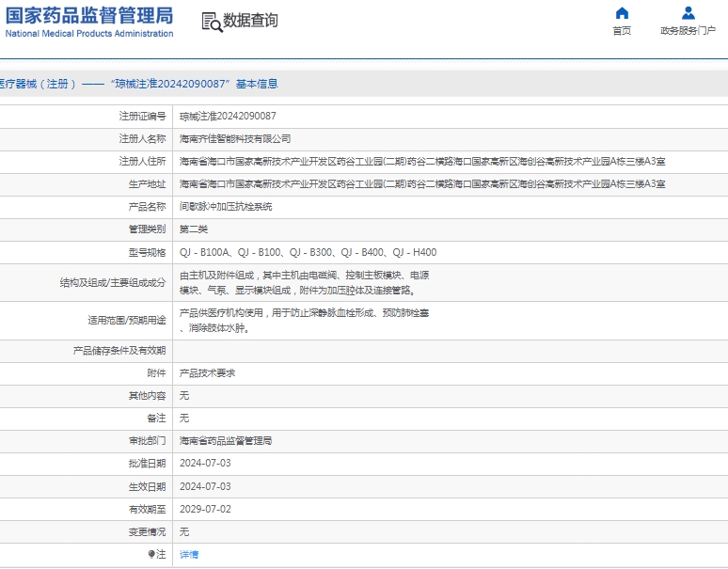Click the 注册人名称 row label
Image resolution: width=728 pixels, height=569 pixels.
point(143,139)
